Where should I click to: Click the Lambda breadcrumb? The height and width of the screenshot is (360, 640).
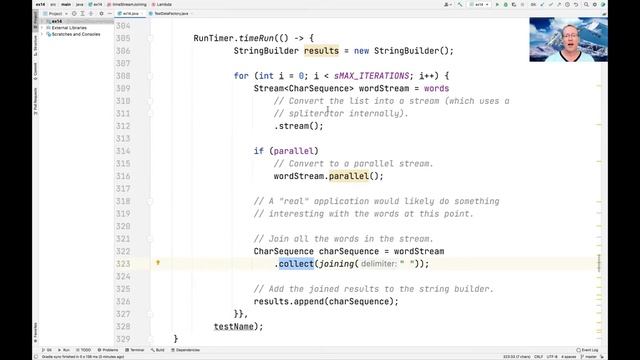pos(162,4)
